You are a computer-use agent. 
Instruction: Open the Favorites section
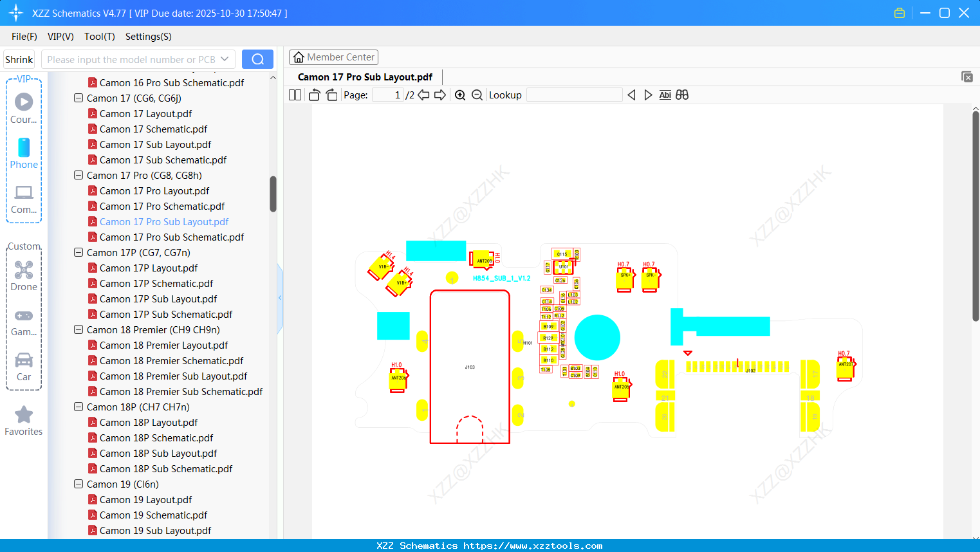(x=24, y=421)
